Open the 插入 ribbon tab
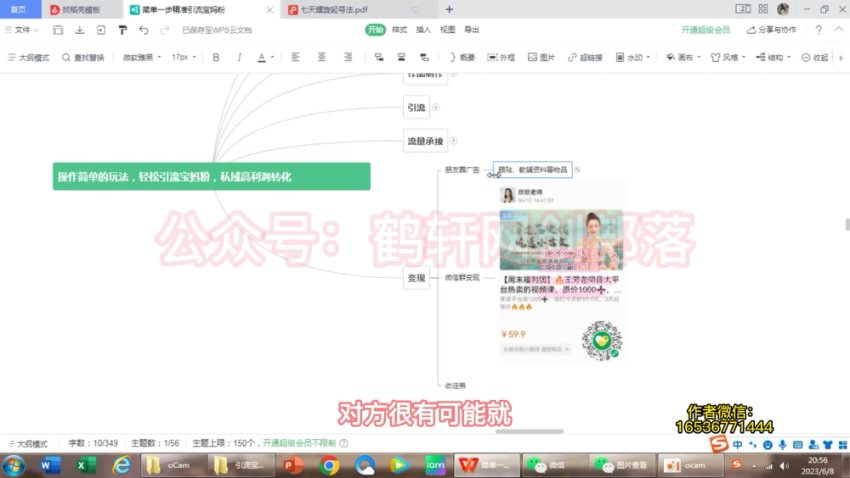Image resolution: width=850 pixels, height=478 pixels. click(x=423, y=30)
